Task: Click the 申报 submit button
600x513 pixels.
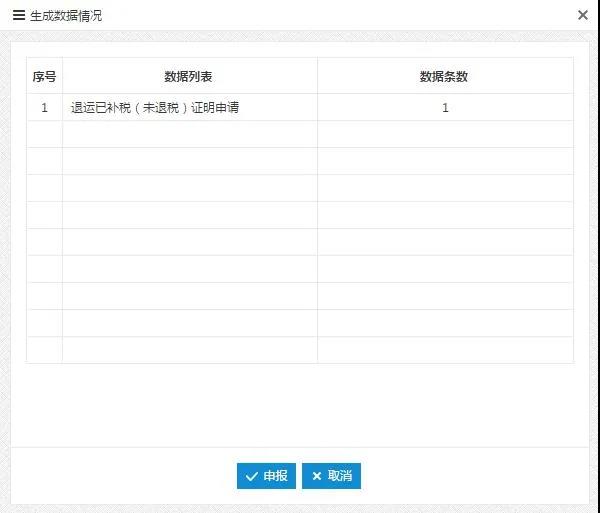Action: (x=266, y=476)
